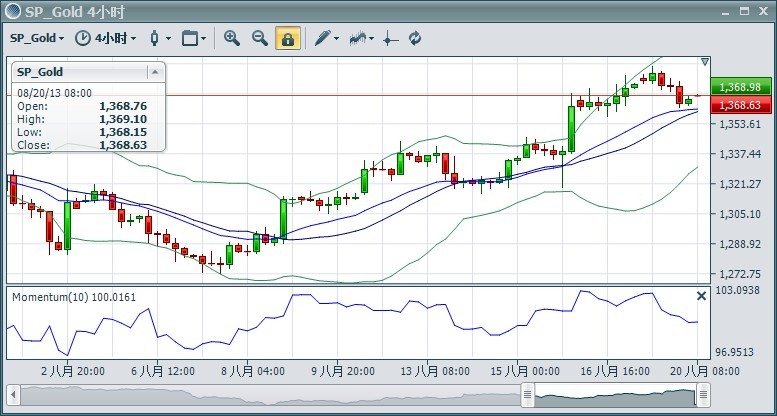Maximize the SP_Gold chart window
The image size is (777, 416).
(x=744, y=11)
